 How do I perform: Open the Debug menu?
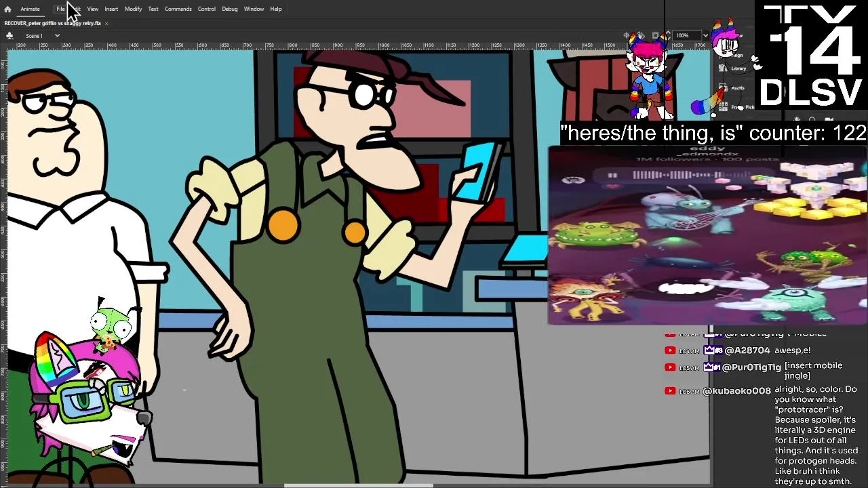click(x=230, y=9)
